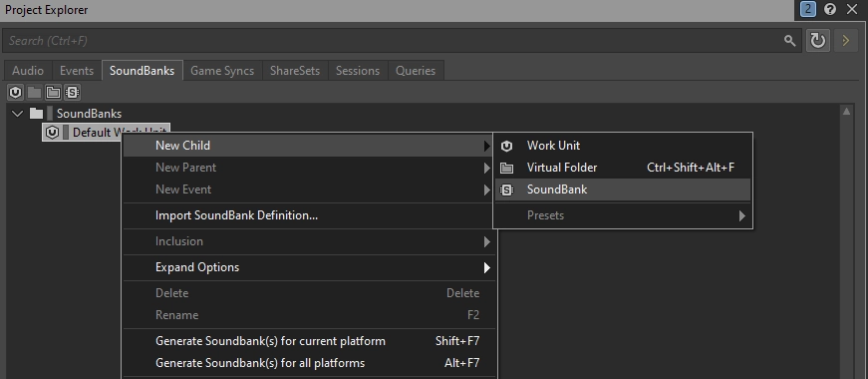Select Work Unit in New Child submenu
Viewport: 868px width, 379px height.
click(x=623, y=146)
